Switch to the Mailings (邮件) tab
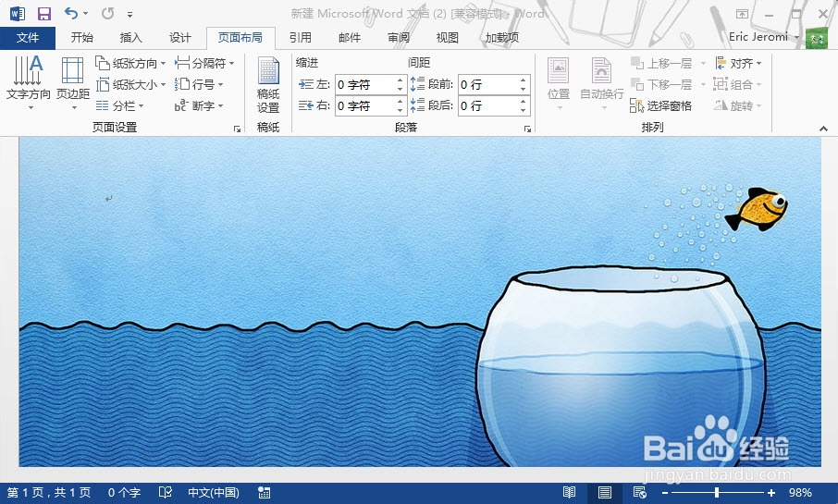The width and height of the screenshot is (838, 504). tap(350, 37)
